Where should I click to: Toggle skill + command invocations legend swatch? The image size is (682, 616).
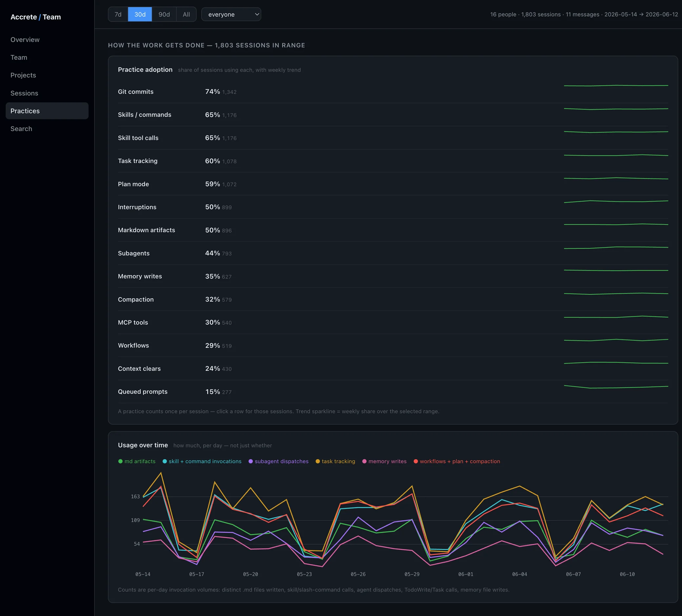165,461
